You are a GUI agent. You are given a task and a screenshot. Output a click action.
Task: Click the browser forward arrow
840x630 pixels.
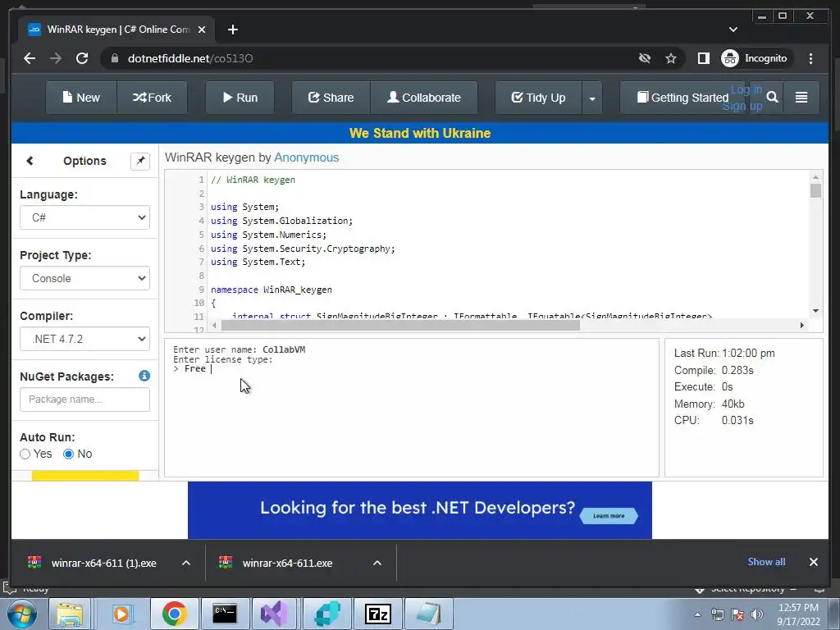pyautogui.click(x=56, y=58)
